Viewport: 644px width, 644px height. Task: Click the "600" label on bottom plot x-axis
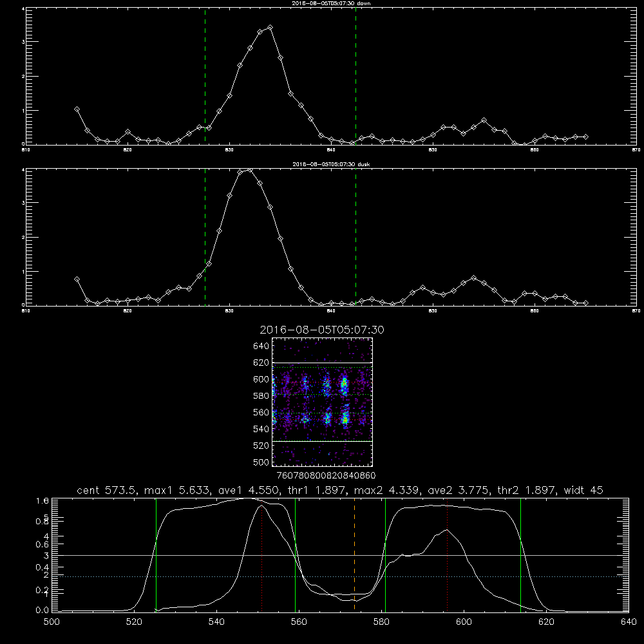click(x=464, y=622)
